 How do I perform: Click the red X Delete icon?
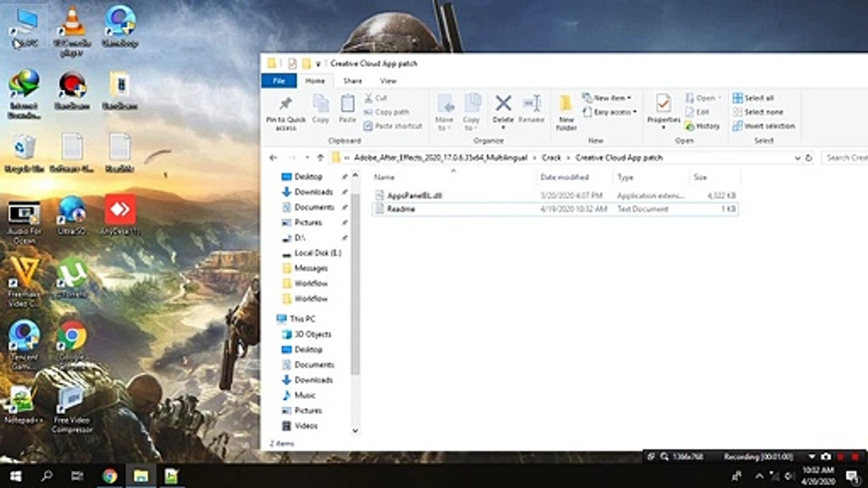pos(503,103)
